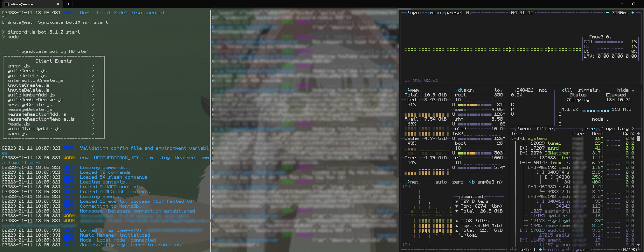The width and height of the screenshot is (644, 252).
Task: Click the root disk usage bar
Action: 475,105
